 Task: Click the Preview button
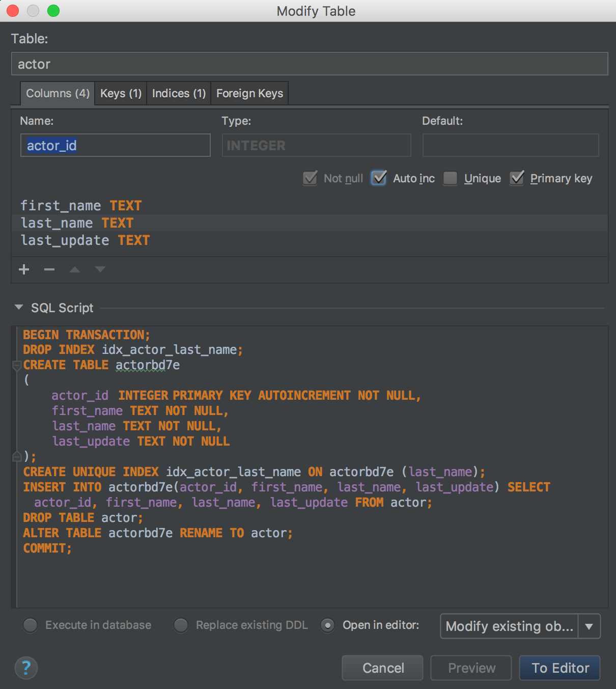coord(471,668)
